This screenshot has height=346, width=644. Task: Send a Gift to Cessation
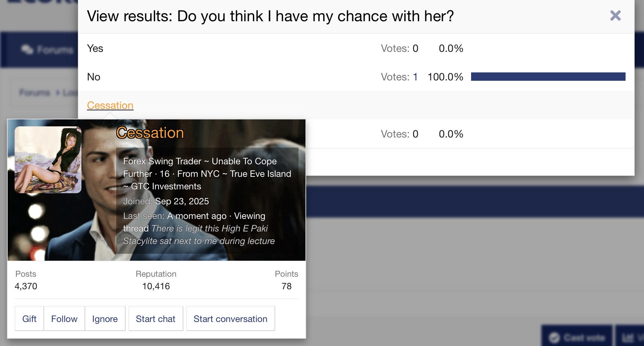[x=29, y=319]
